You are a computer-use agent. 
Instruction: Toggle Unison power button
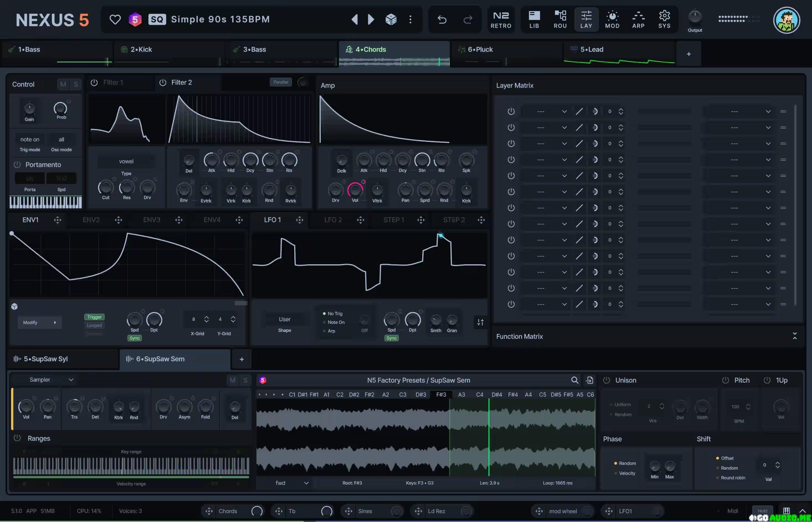click(606, 380)
